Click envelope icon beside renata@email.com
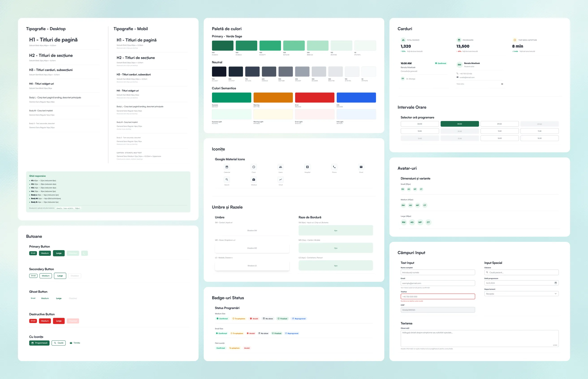588x379 pixels. tap(458, 77)
